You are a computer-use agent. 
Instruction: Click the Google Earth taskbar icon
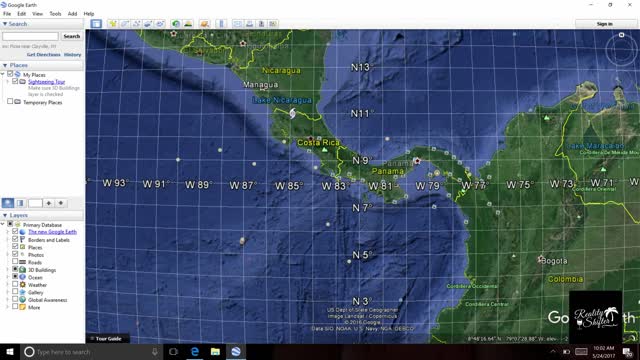[x=236, y=351]
